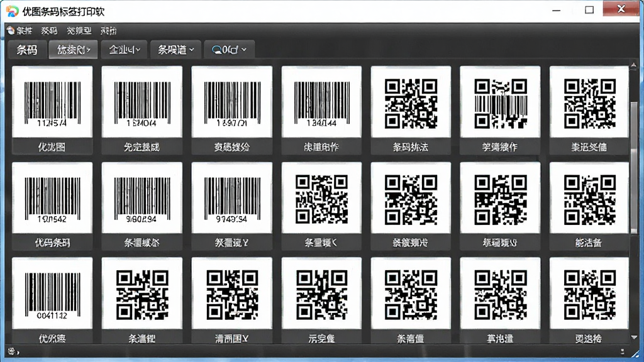The height and width of the screenshot is (362, 644).
Task: Minimize the barcode label software window
Action: (557, 10)
